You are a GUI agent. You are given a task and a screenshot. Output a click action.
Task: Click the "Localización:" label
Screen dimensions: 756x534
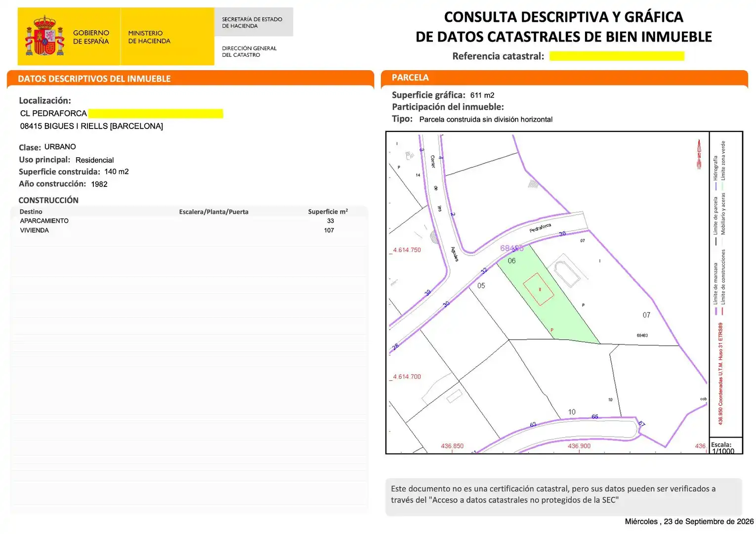click(45, 100)
